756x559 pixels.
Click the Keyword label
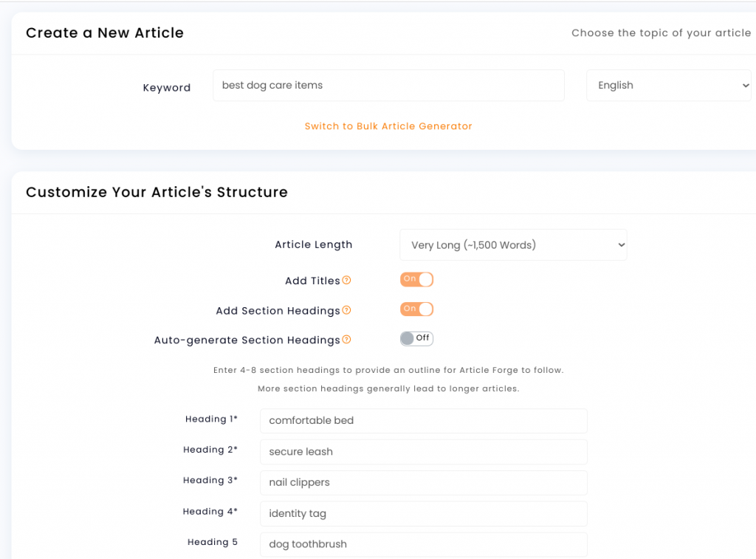(x=167, y=88)
